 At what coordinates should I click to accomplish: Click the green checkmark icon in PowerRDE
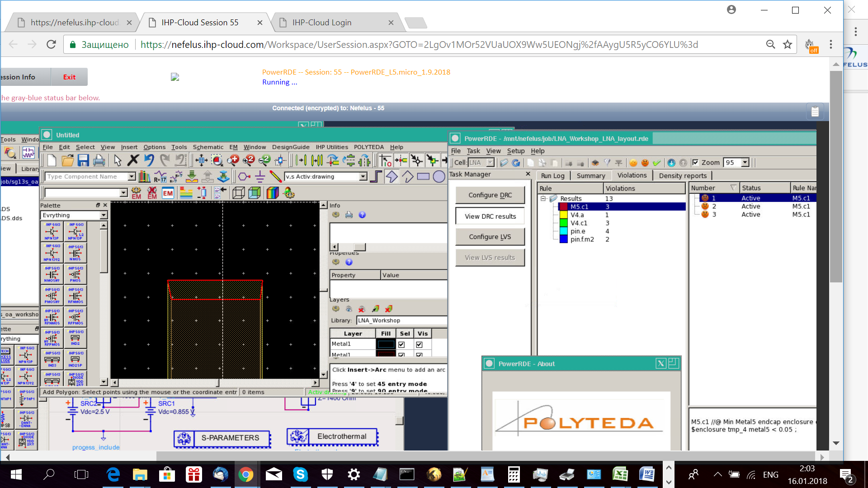point(656,163)
